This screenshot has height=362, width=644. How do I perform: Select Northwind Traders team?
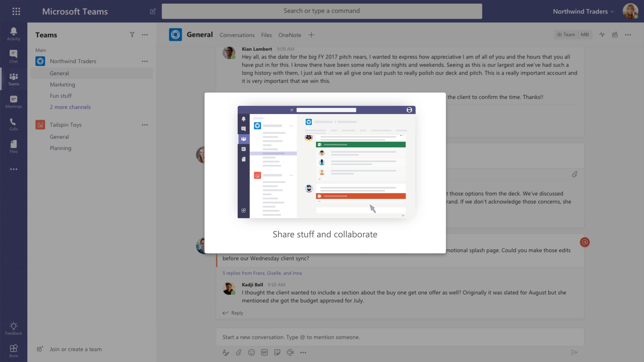tap(73, 61)
